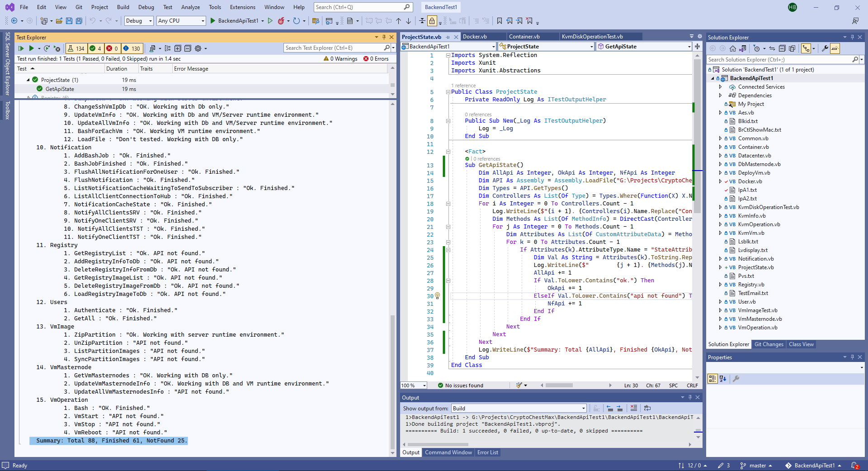Toggle word wrap in Output pane
Screen dimensions: 868x471
647,408
